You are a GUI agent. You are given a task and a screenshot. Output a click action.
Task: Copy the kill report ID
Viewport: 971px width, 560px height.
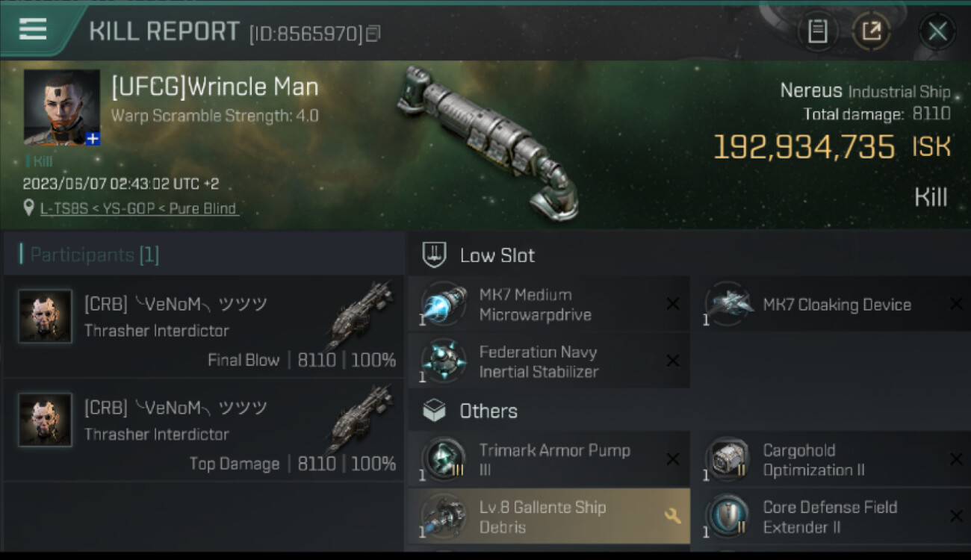(373, 33)
